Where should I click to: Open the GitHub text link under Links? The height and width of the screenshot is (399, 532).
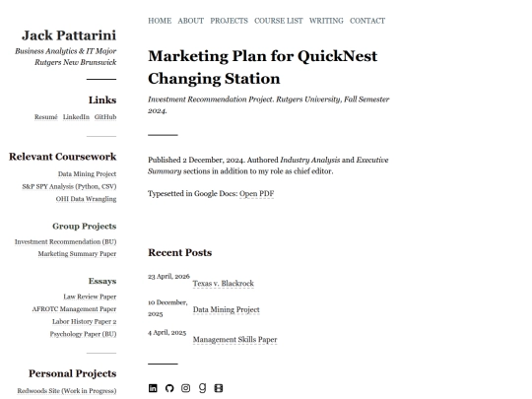(105, 117)
